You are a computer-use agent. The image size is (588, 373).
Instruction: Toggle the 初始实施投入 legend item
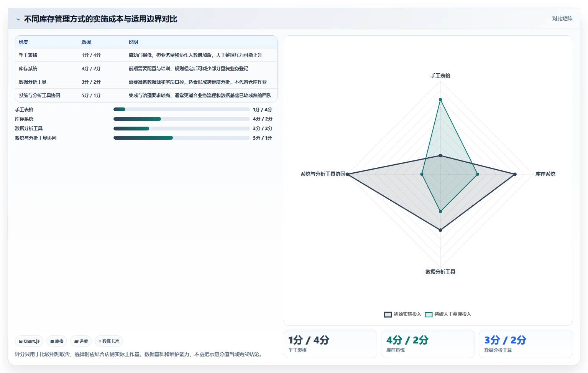tap(402, 314)
